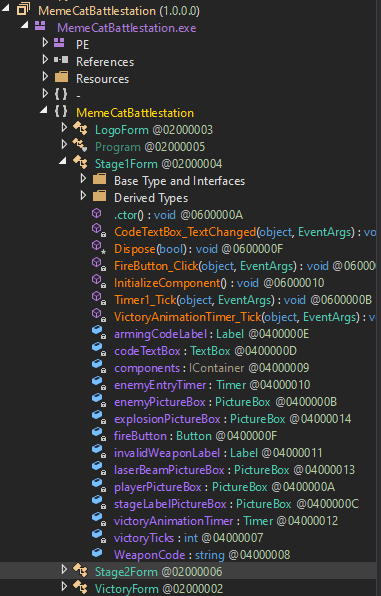Select the .ctor() constructor method

point(179,215)
